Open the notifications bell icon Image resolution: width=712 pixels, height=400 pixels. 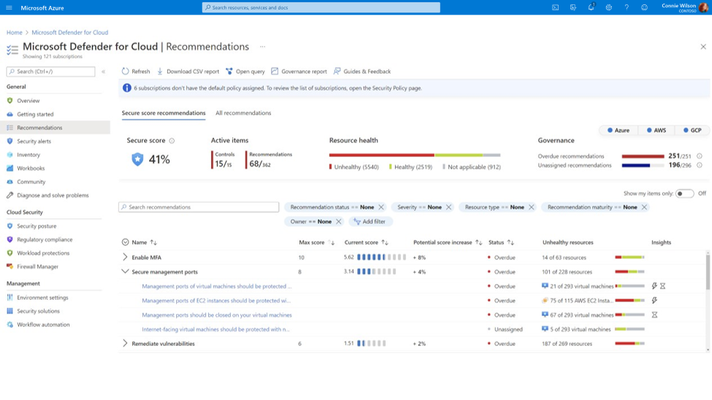591,8
